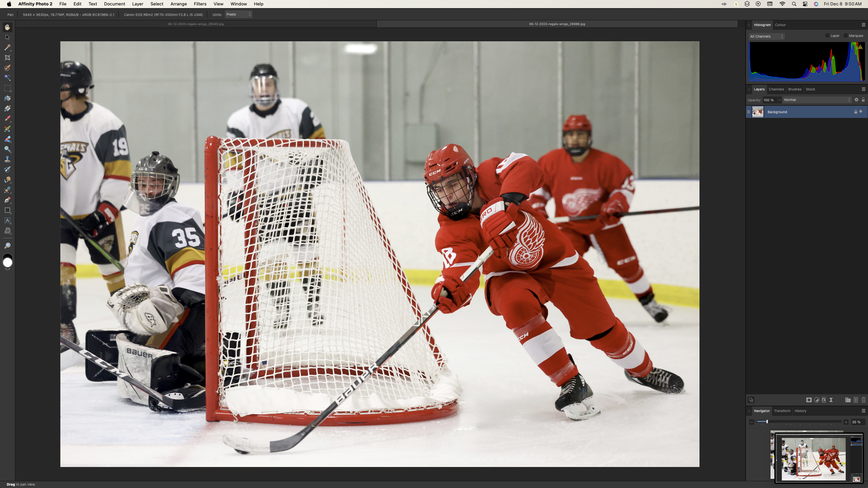
Task: Switch to the History tab
Action: click(x=800, y=411)
